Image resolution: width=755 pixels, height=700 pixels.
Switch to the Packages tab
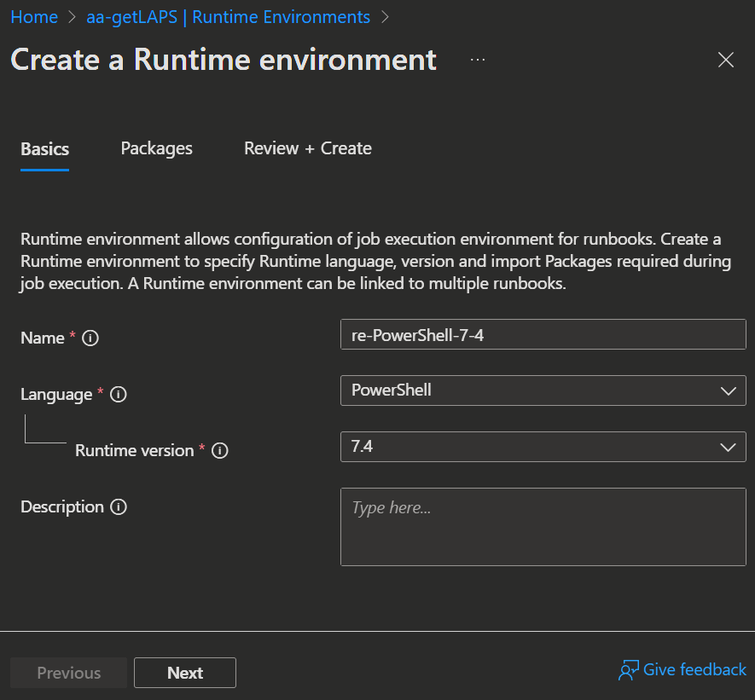point(156,148)
